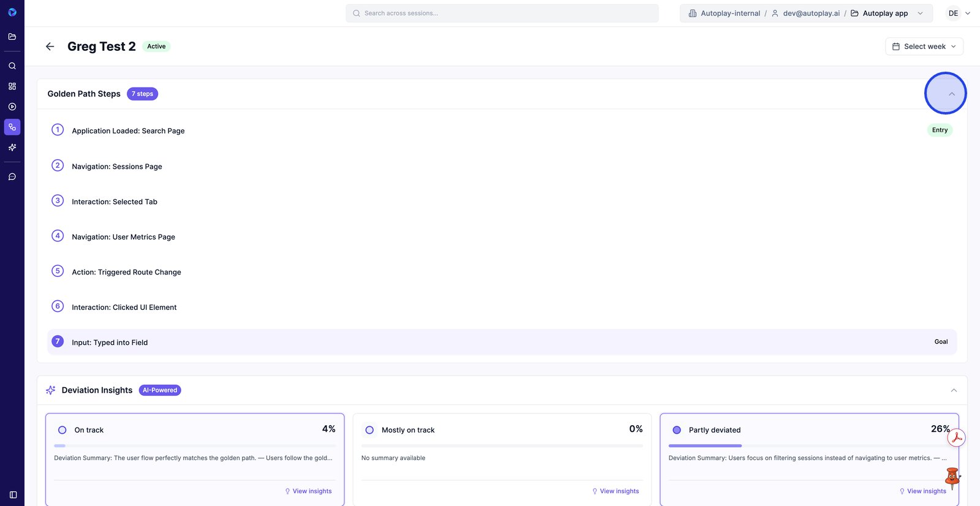Collapse the Golden Path Steps section
Screen dimensions: 980x506
click(x=952, y=94)
